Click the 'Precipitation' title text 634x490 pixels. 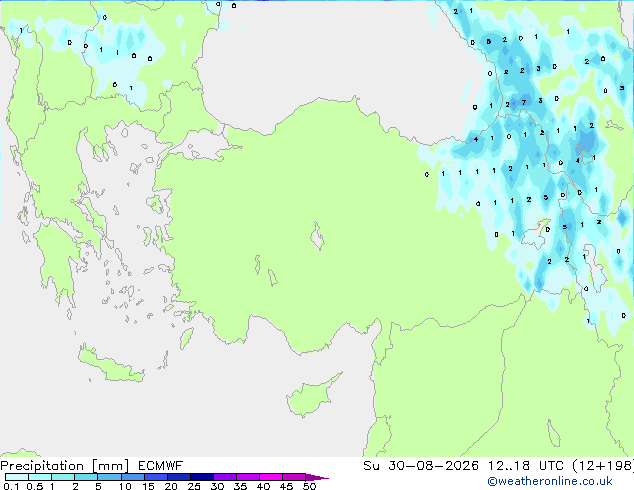[x=42, y=466]
